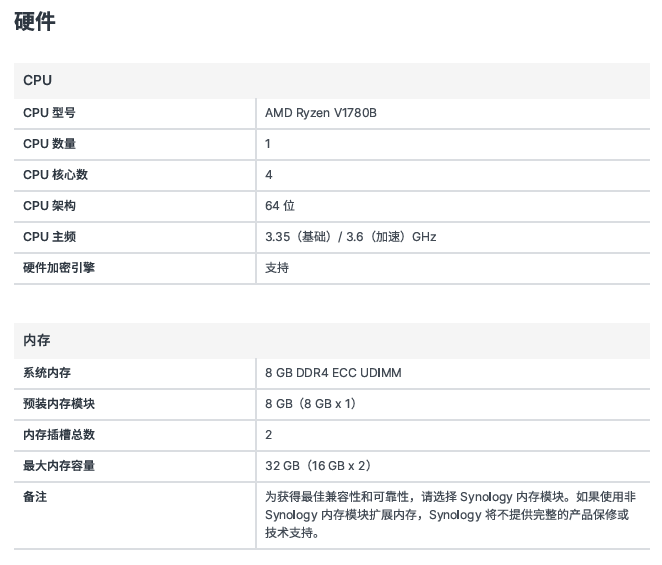Click the 内存 section header
662x565 pixels.
(37, 341)
